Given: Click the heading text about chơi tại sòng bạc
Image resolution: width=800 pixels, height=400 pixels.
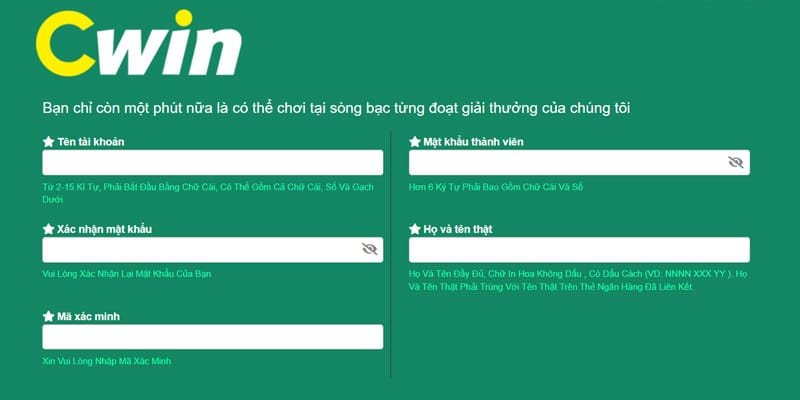Looking at the screenshot, I should click(x=336, y=109).
